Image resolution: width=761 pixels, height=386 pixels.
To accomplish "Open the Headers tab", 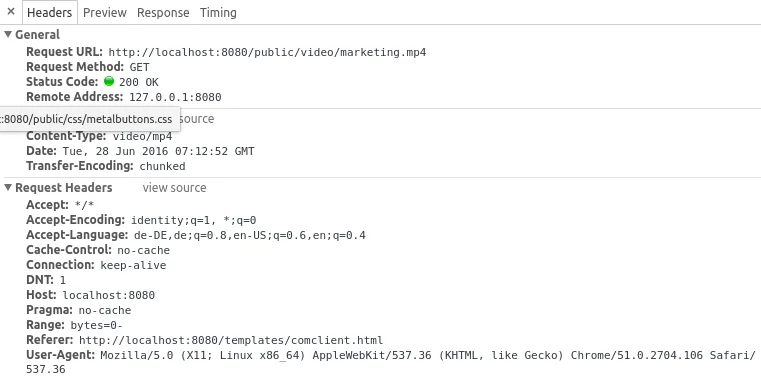I will click(50, 13).
